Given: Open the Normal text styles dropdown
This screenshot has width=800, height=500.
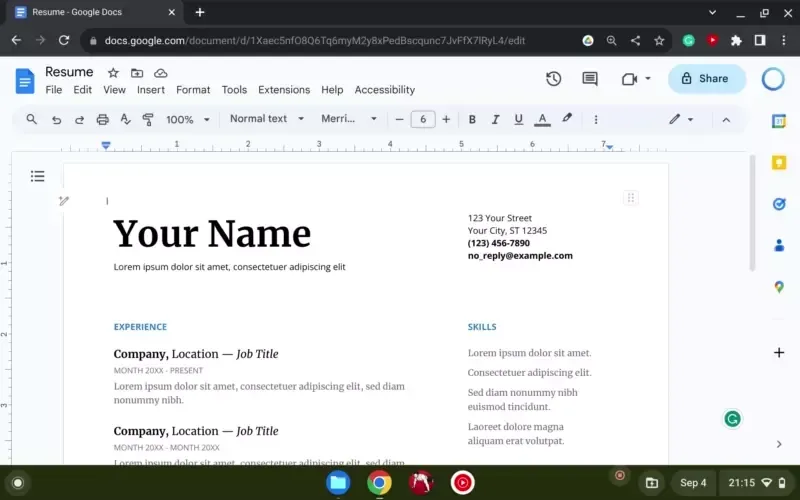Looking at the screenshot, I should pyautogui.click(x=267, y=118).
